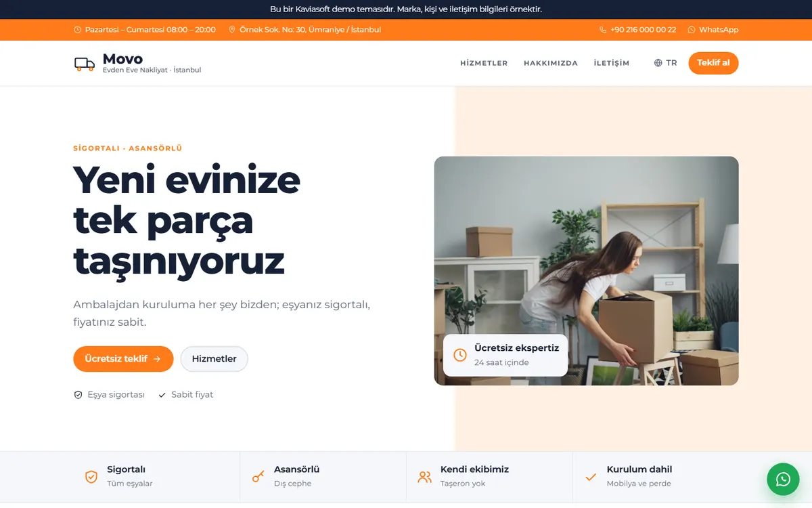Click the Ücretsiz teklif button
This screenshot has height=508, width=812.
123,359
